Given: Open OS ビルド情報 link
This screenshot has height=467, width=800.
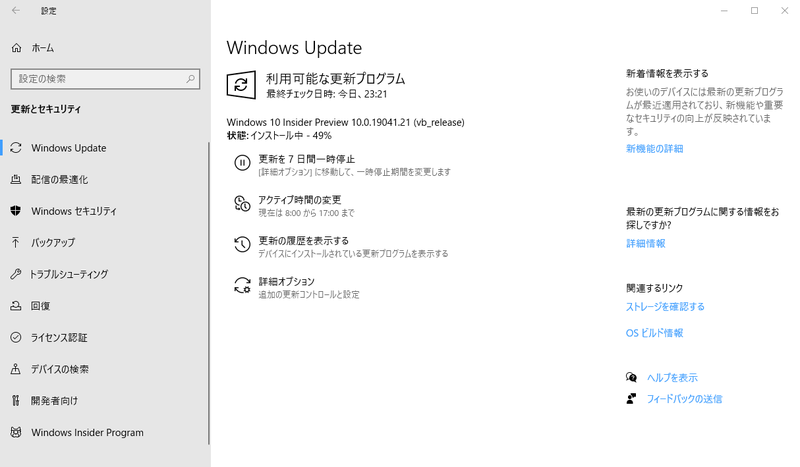Looking at the screenshot, I should coord(655,333).
